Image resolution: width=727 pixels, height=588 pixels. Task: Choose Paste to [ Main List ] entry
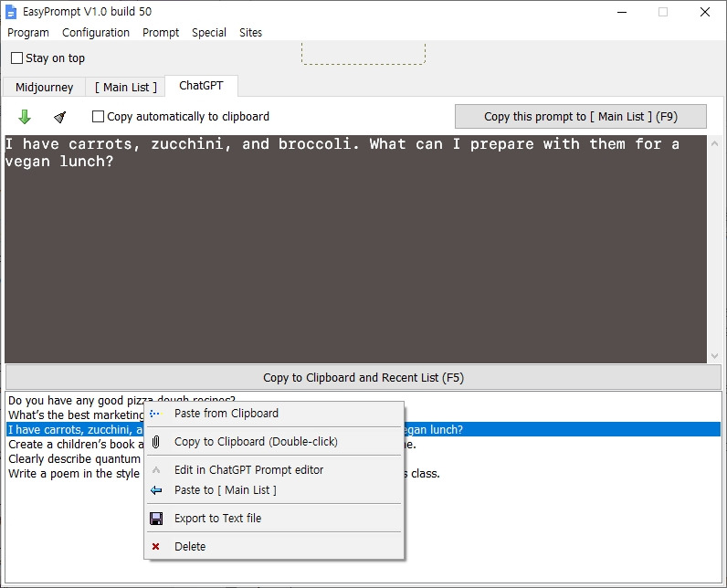coord(274,489)
